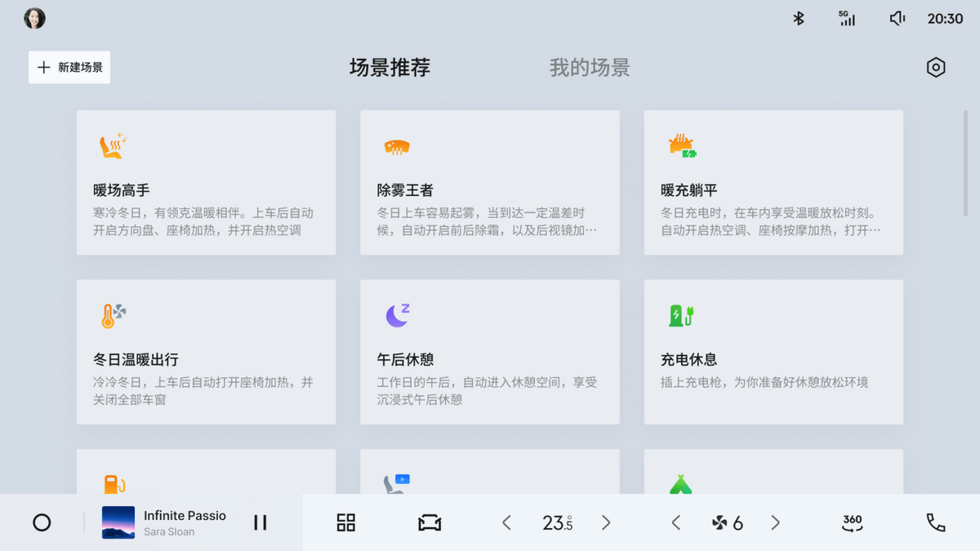Pause the currently playing song

point(260,522)
